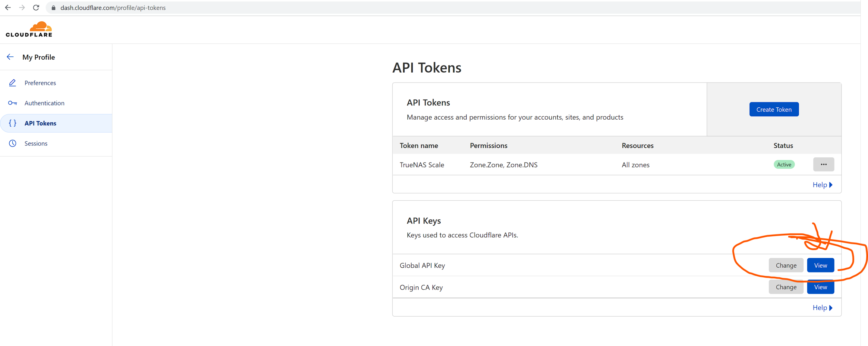Click the Permissions column header
The height and width of the screenshot is (346, 868).
point(489,146)
